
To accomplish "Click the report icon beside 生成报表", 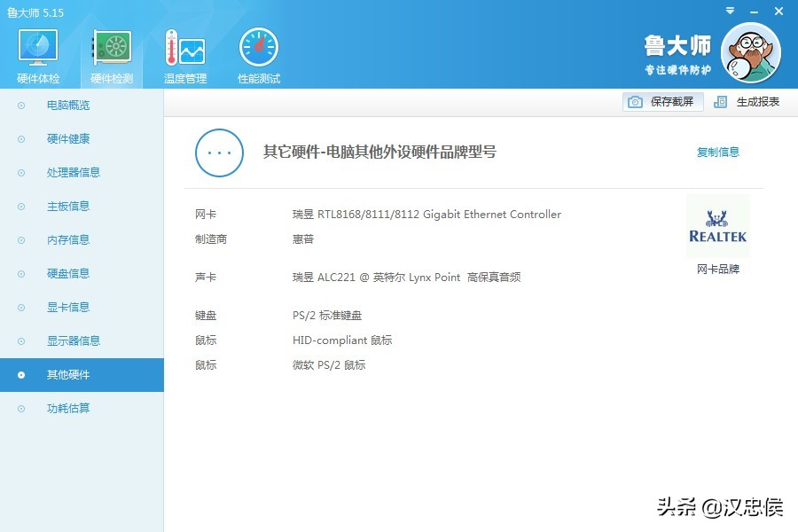I will point(720,102).
